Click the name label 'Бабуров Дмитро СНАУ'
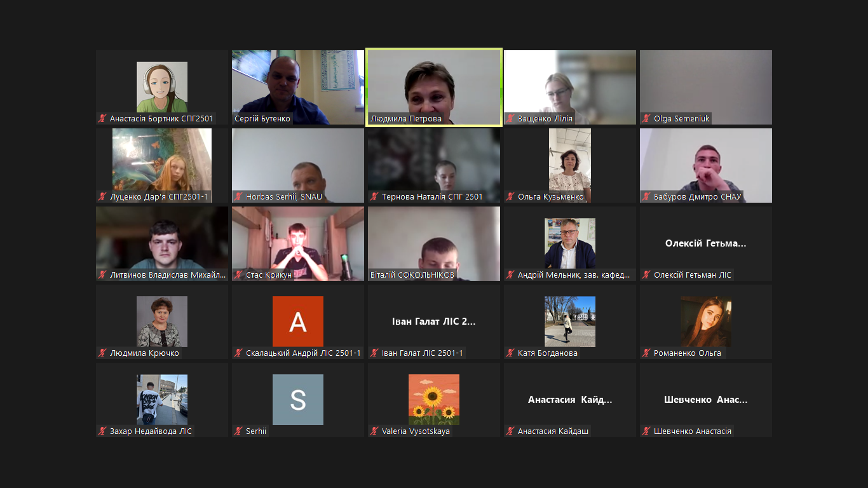 [698, 197]
